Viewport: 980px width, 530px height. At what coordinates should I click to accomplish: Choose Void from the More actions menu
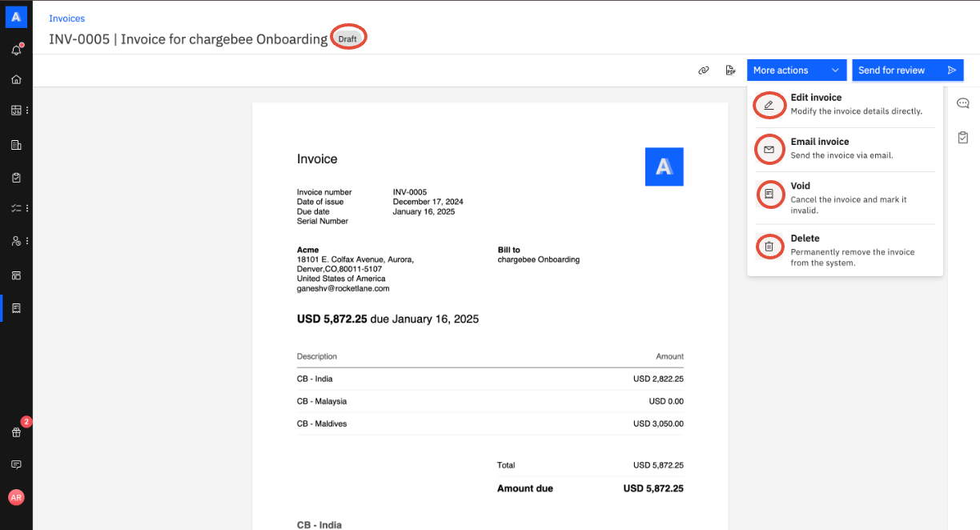click(x=845, y=198)
